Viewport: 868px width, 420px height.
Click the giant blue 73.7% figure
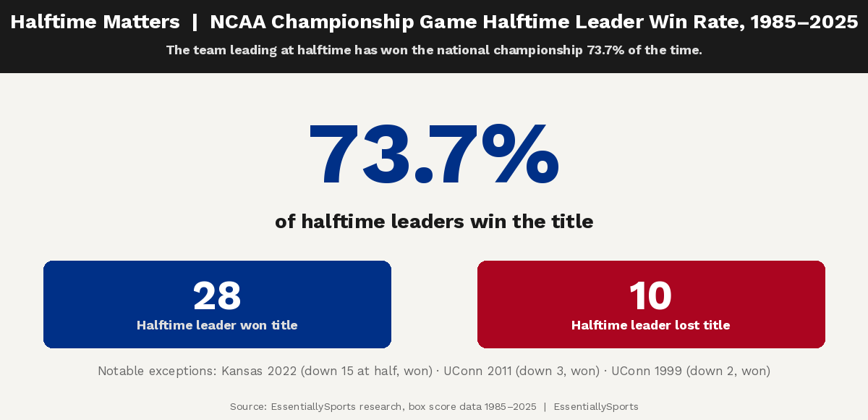(x=434, y=155)
